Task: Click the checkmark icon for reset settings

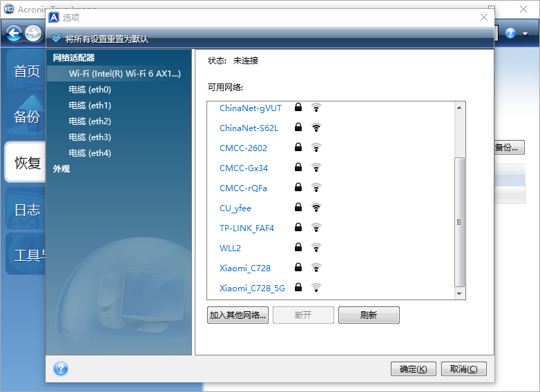Action: (x=57, y=38)
